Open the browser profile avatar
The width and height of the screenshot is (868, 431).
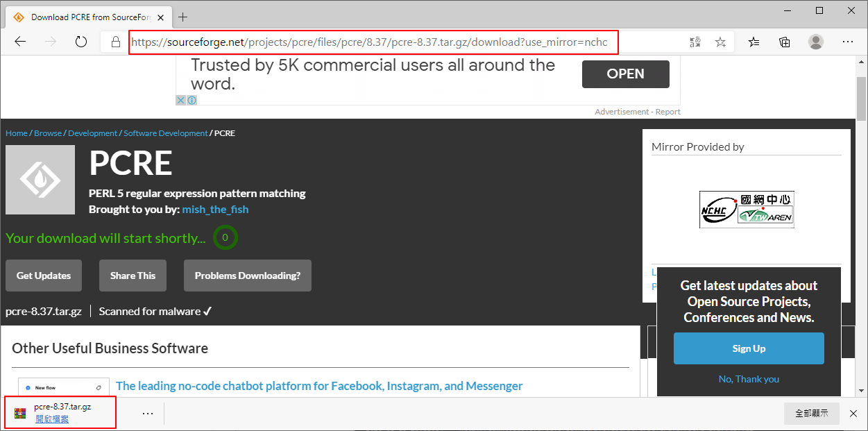pyautogui.click(x=816, y=42)
